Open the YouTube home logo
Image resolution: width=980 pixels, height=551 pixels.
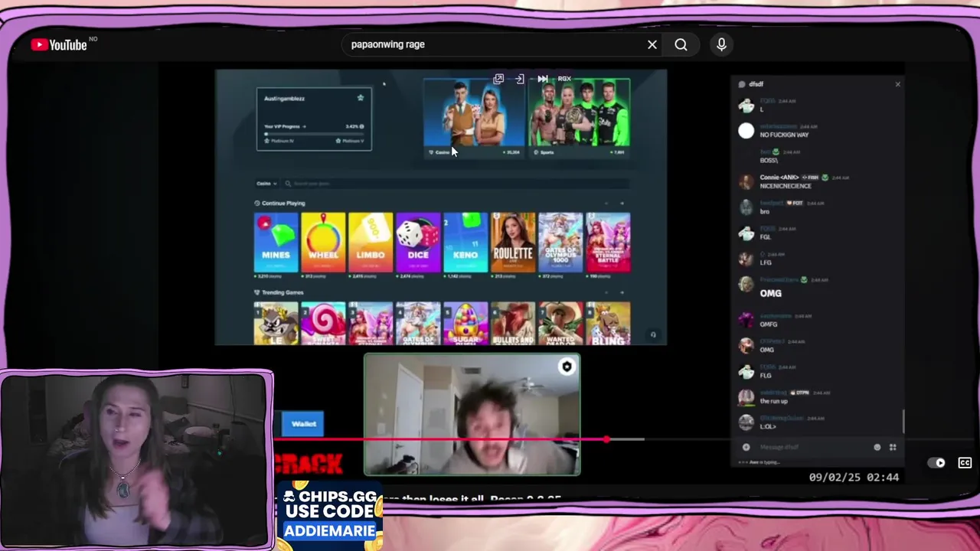point(60,44)
